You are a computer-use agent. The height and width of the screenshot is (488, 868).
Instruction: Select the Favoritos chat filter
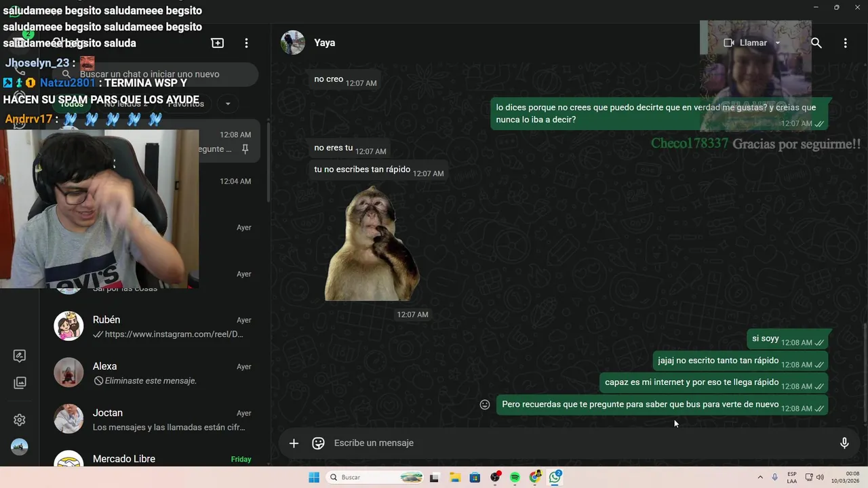(x=186, y=104)
